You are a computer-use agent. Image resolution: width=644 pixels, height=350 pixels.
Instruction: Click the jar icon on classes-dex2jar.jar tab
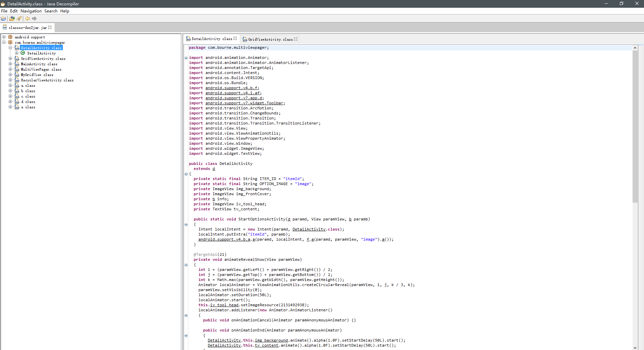(x=5, y=27)
